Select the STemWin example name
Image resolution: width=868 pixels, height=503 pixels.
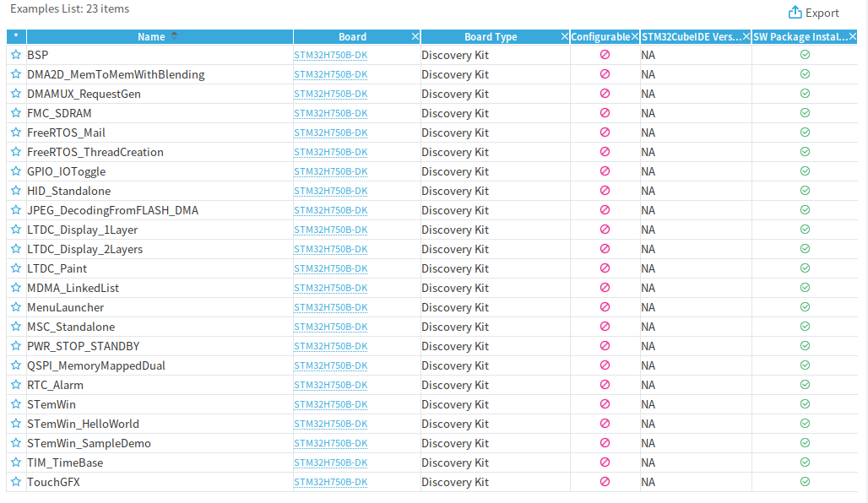coord(52,404)
